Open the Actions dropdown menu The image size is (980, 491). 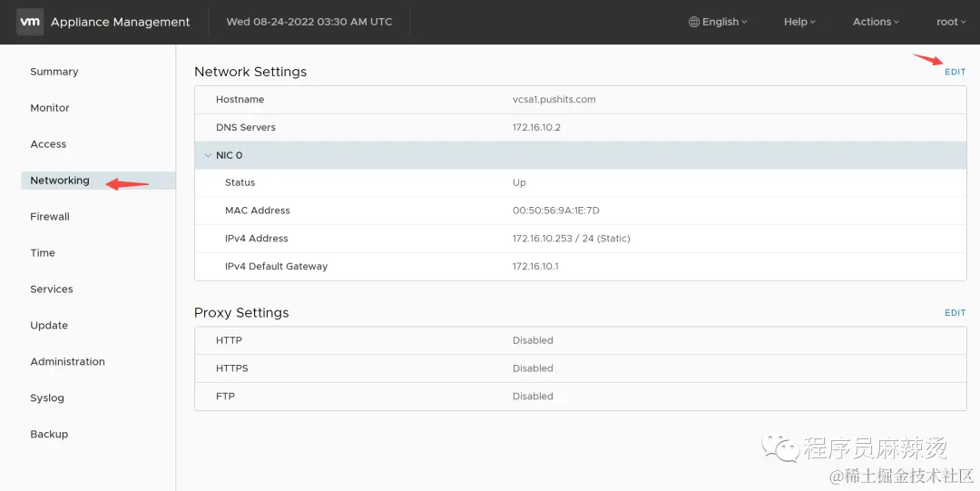(876, 22)
